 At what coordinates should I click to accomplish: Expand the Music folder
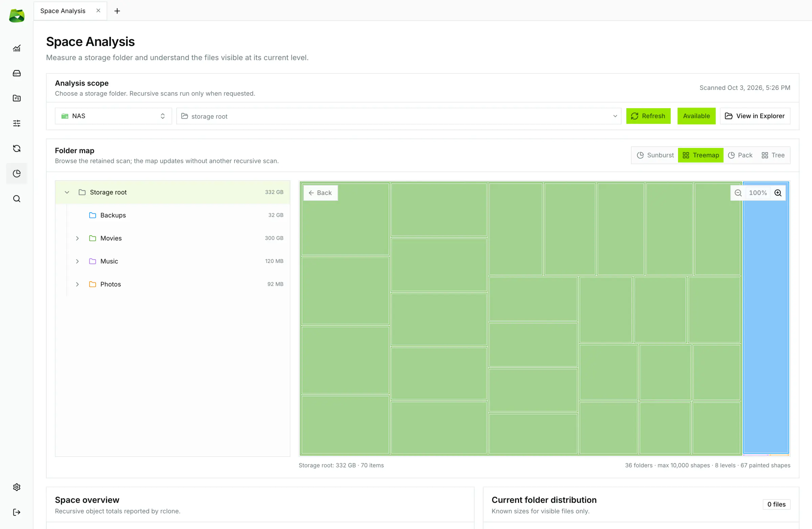pos(77,261)
